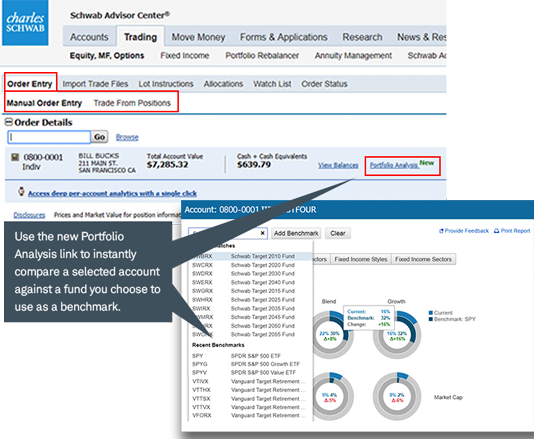Open Annuity Management
The image size is (534, 439).
(x=353, y=56)
